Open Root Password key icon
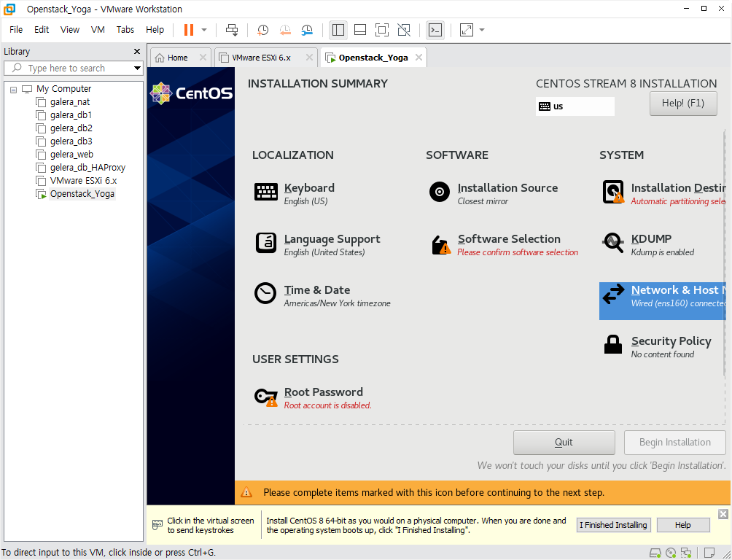 265,397
